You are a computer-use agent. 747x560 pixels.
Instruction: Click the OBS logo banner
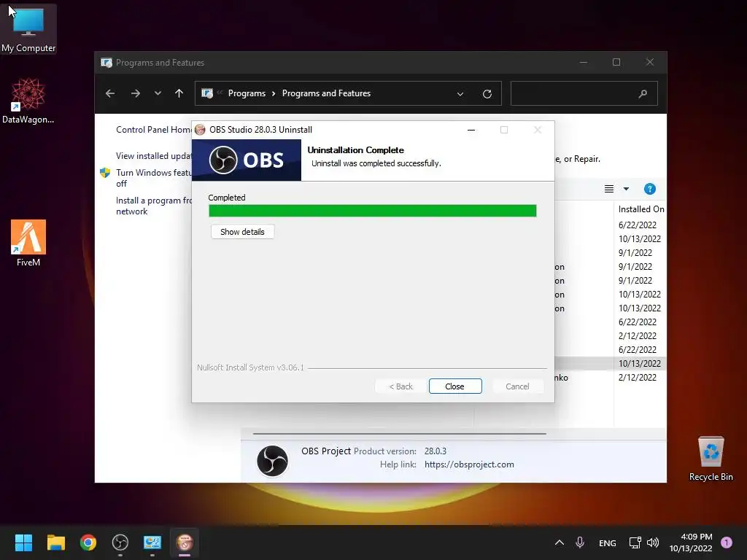pos(247,160)
